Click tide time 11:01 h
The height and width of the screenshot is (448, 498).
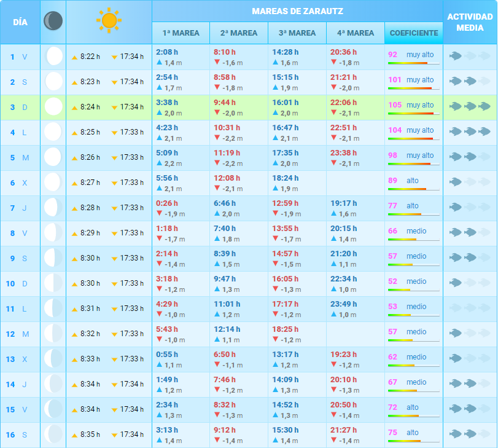click(x=227, y=304)
